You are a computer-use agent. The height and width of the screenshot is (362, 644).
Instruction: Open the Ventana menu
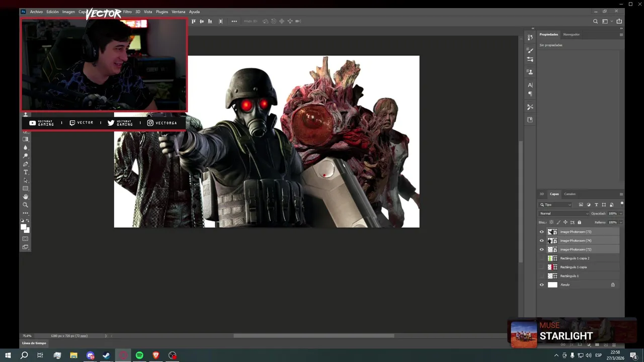coord(178,12)
